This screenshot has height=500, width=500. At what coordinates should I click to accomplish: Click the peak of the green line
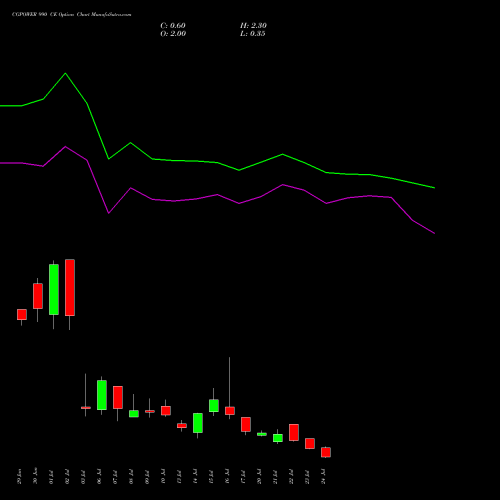point(65,73)
